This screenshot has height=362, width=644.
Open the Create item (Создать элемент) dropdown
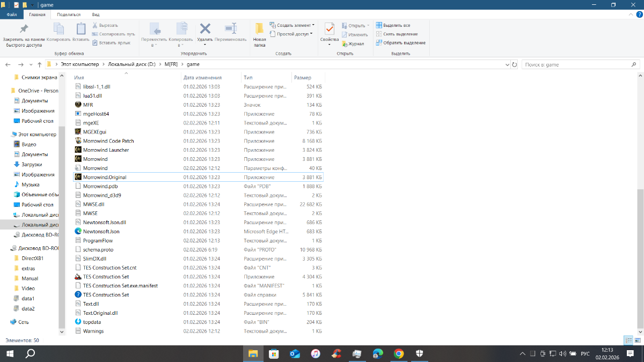click(x=292, y=25)
